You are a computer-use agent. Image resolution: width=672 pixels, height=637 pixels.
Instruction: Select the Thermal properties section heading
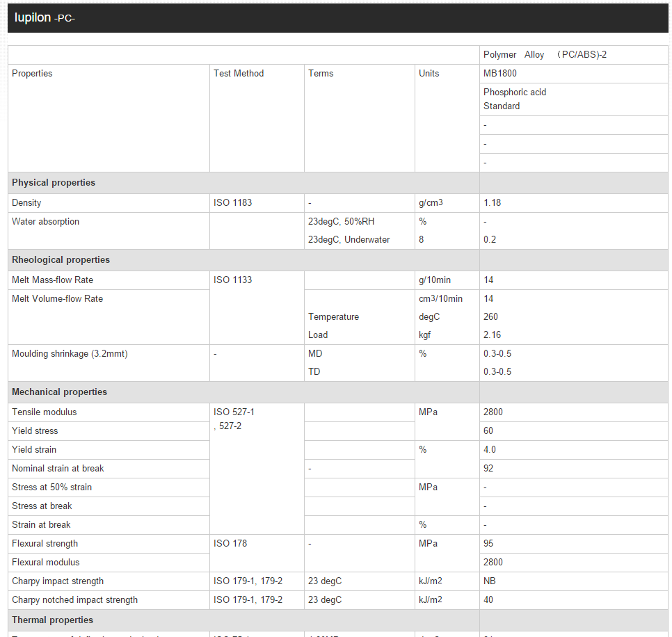click(x=53, y=620)
